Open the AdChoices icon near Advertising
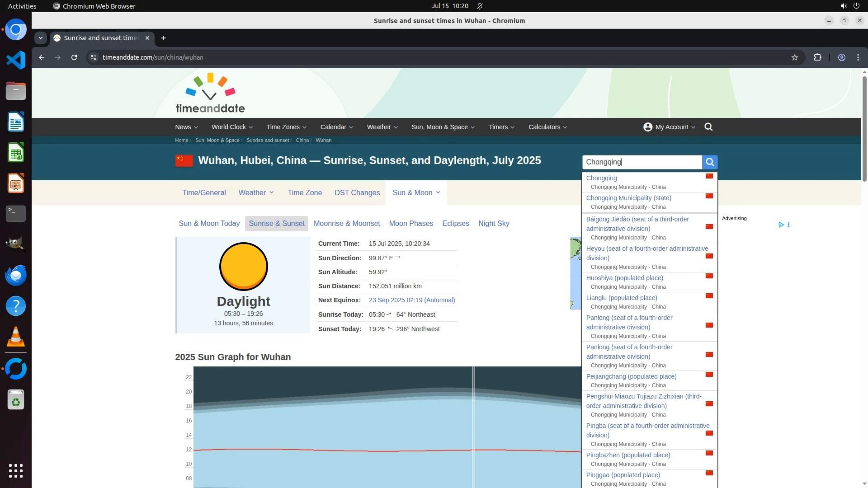The width and height of the screenshot is (868, 488). [x=781, y=225]
